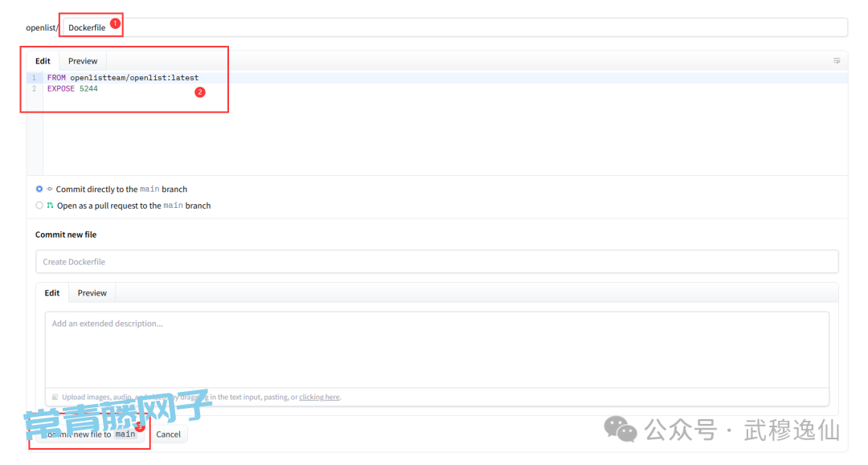The width and height of the screenshot is (868, 465).
Task: Open the 'openlist/' path breadcrumb
Action: (x=40, y=27)
